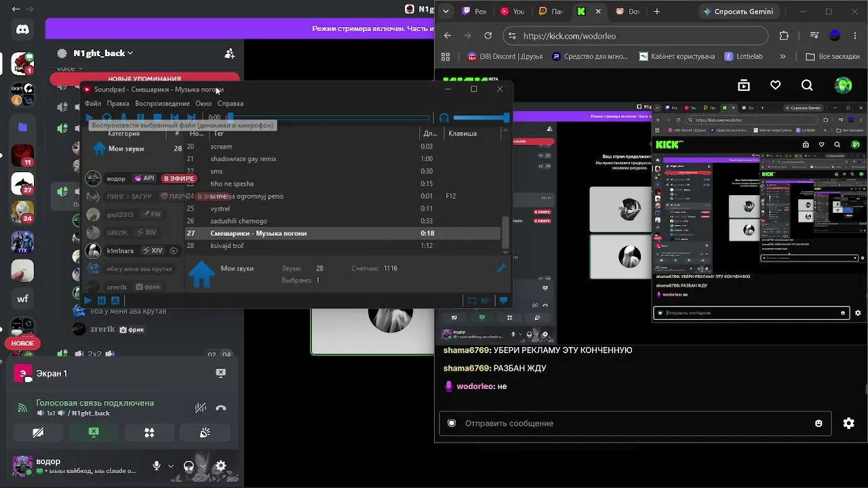
Task: Open the Правка menu in Soundpad
Action: tap(118, 104)
